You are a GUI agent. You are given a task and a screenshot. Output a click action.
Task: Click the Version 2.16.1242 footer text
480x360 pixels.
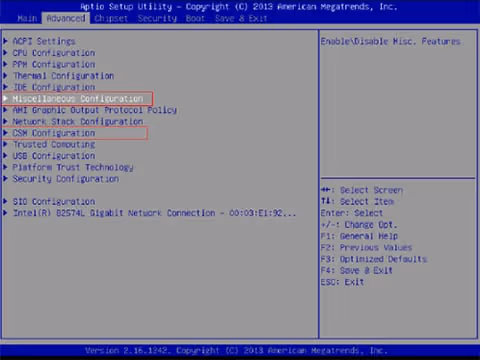click(236, 351)
